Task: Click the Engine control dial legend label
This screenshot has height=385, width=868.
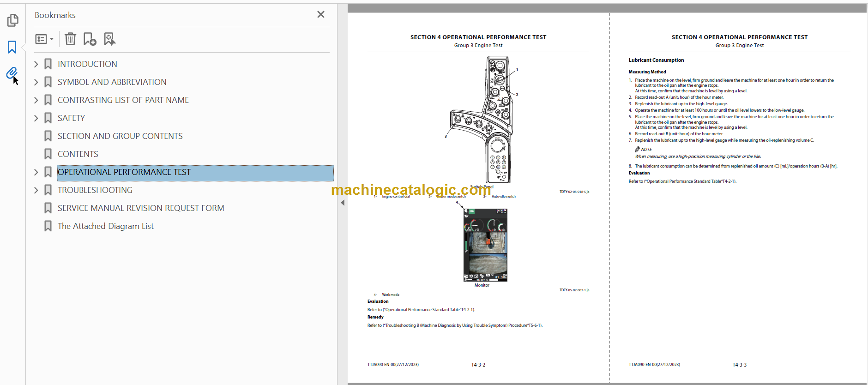Action: (x=396, y=196)
